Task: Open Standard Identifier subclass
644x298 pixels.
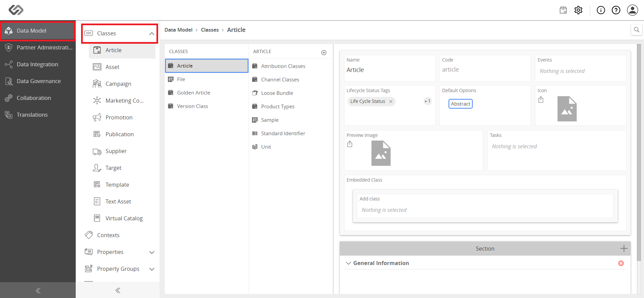Action: pos(291,134)
